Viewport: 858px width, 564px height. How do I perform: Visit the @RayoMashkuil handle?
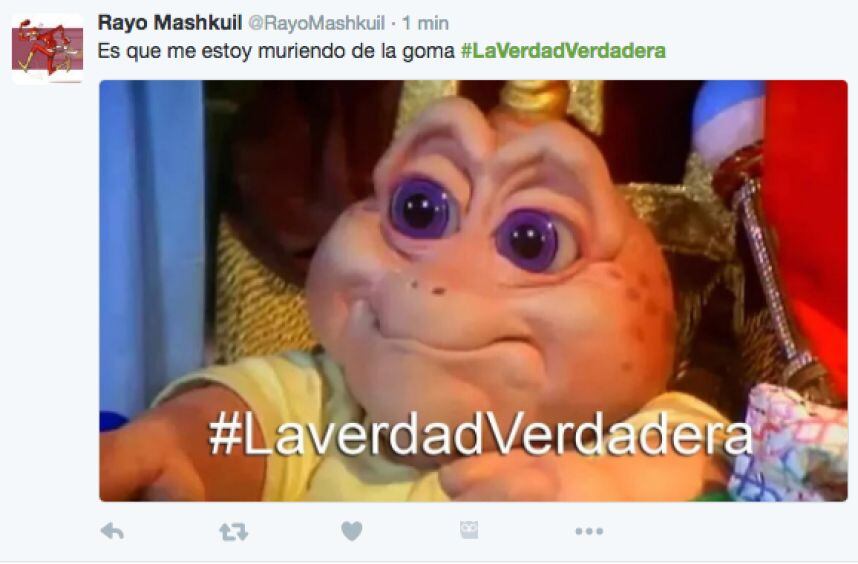pyautogui.click(x=317, y=23)
